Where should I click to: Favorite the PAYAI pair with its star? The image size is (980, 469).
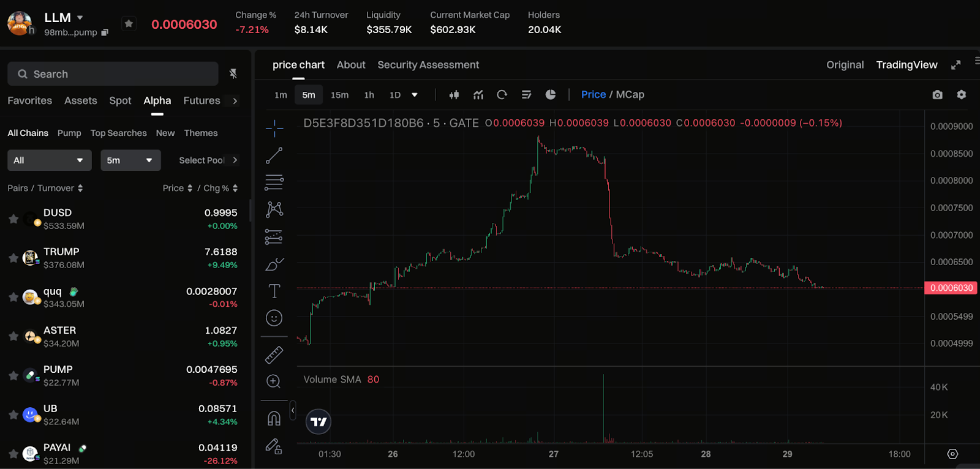pyautogui.click(x=13, y=454)
